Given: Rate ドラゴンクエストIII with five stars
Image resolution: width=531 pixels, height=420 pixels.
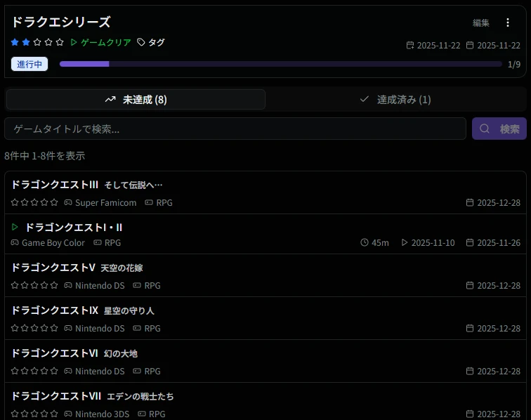Looking at the screenshot, I should [x=54, y=202].
